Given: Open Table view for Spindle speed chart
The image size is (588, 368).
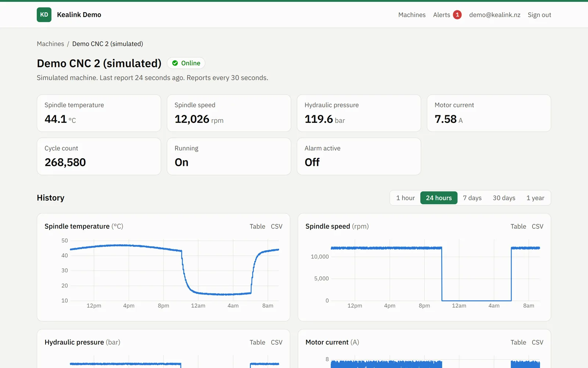Looking at the screenshot, I should coord(518,226).
